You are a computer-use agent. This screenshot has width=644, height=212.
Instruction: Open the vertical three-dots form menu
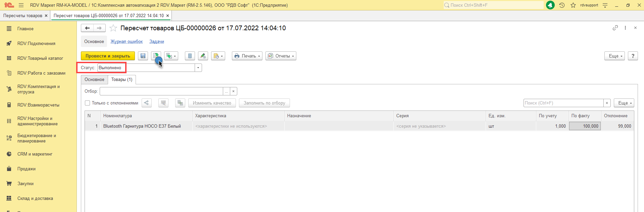625,28
